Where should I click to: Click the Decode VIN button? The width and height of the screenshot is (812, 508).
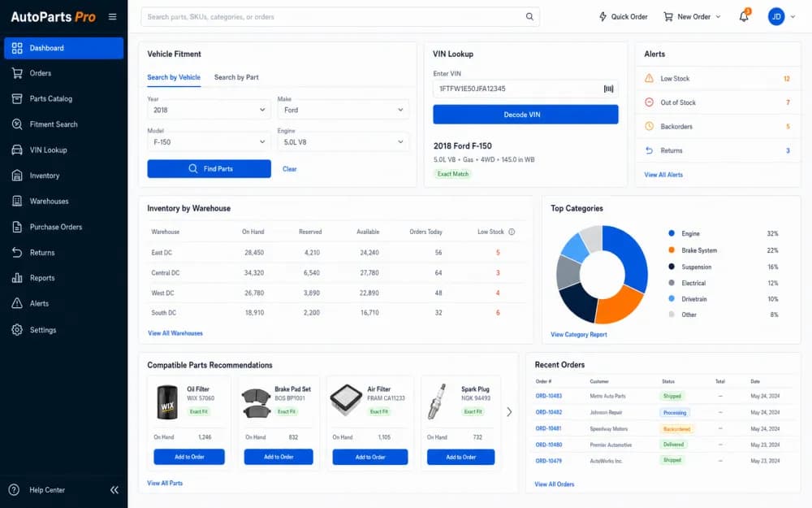pos(525,115)
